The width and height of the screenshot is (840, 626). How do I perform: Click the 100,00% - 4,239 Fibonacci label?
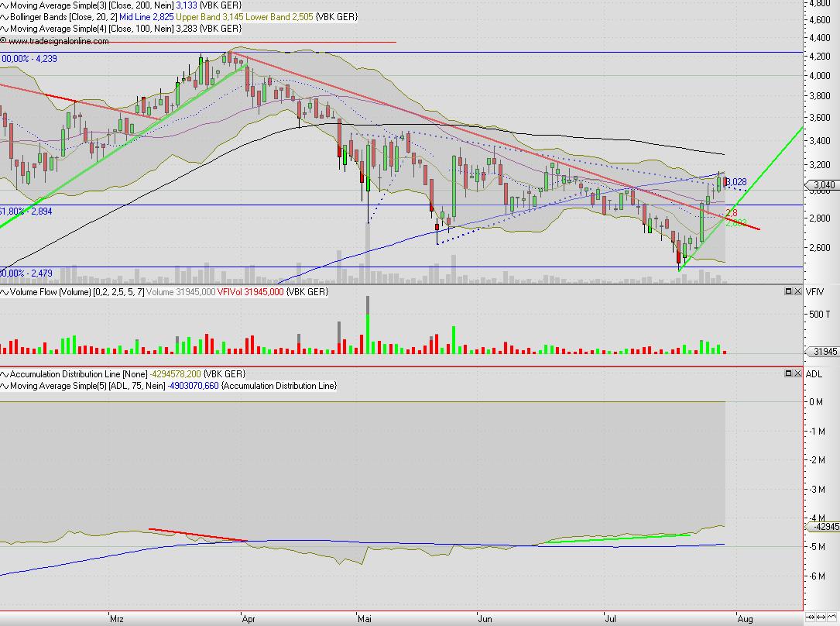point(29,58)
